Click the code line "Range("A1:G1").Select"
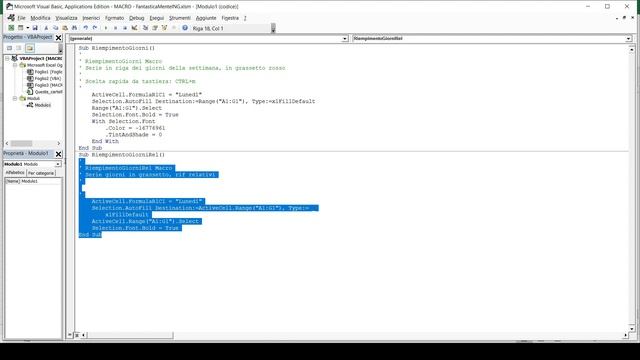 pos(127,108)
